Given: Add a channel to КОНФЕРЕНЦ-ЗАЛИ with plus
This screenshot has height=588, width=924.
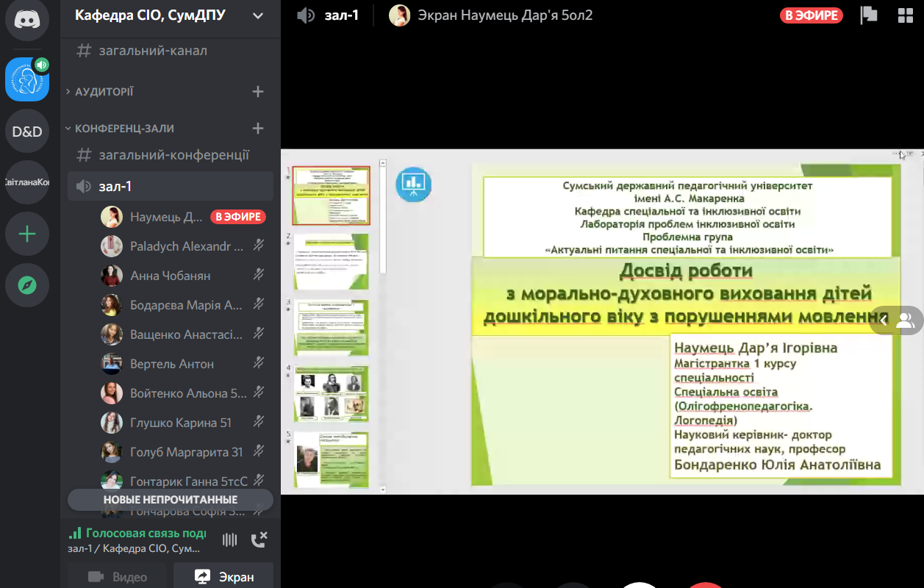Looking at the screenshot, I should tap(258, 129).
